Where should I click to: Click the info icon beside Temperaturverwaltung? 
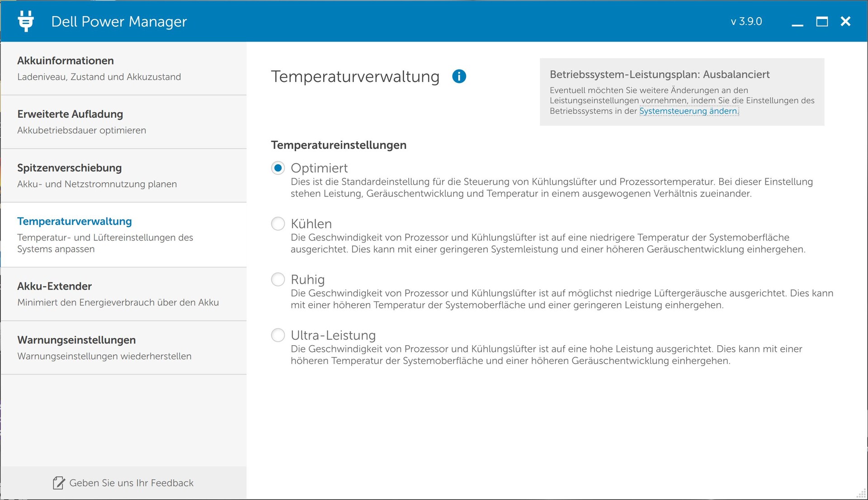459,76
